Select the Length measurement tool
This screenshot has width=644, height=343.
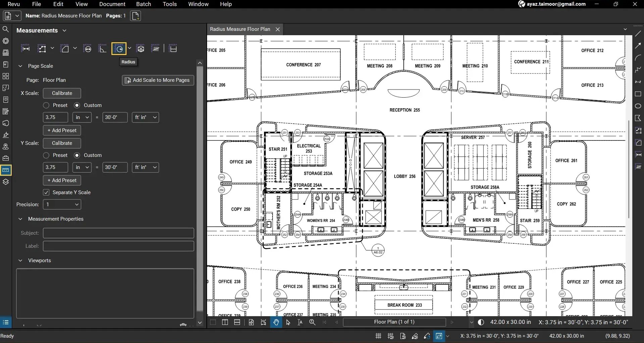(x=26, y=48)
